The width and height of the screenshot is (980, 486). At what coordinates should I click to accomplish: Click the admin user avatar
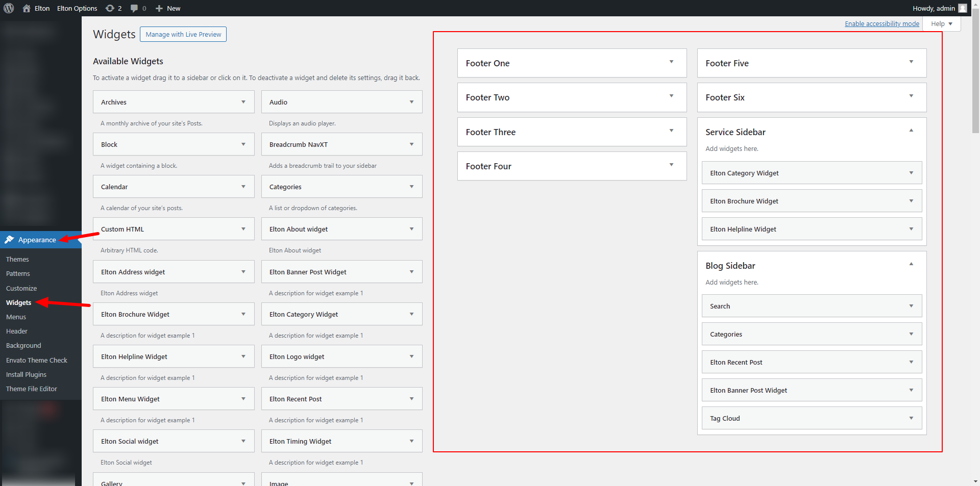point(963,8)
